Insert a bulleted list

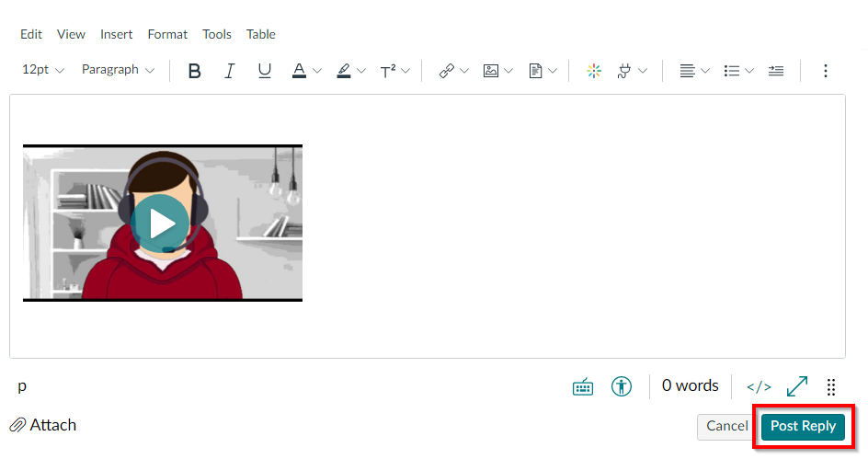click(732, 71)
